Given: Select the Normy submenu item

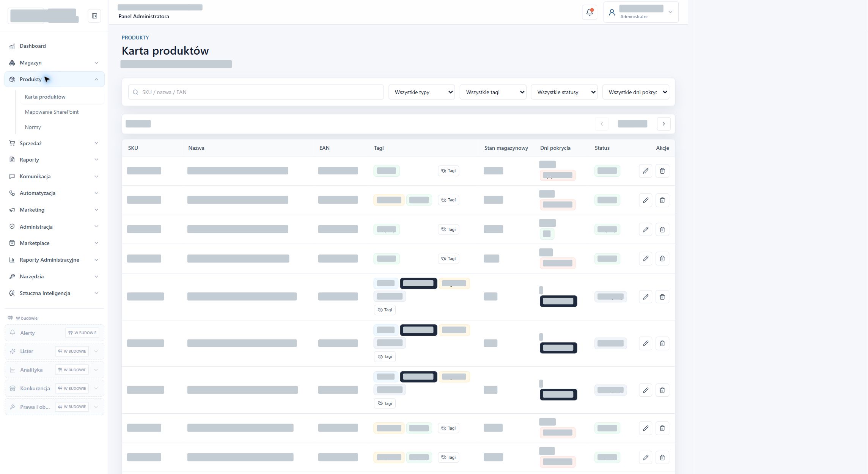Looking at the screenshot, I should tap(33, 127).
